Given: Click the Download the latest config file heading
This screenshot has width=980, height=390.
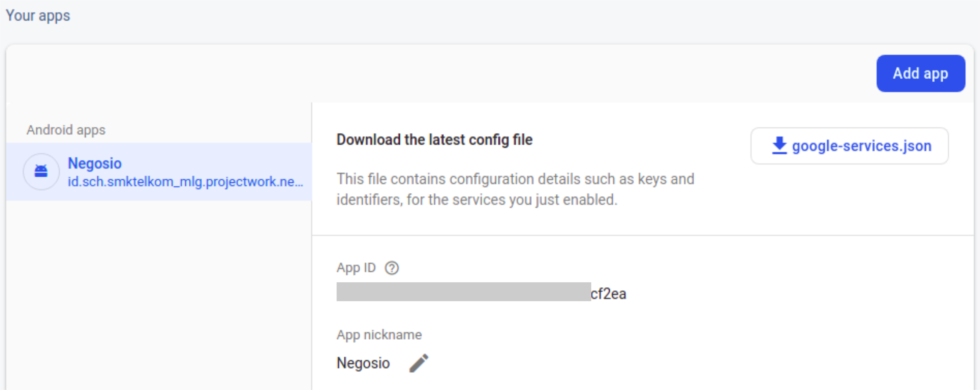Looking at the screenshot, I should coord(434,140).
